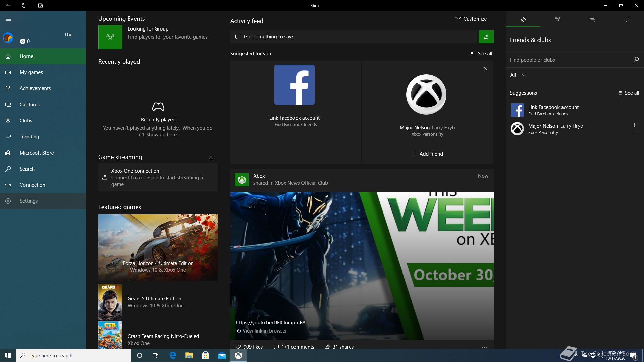Switch to Parties tab in right panel

click(557, 19)
